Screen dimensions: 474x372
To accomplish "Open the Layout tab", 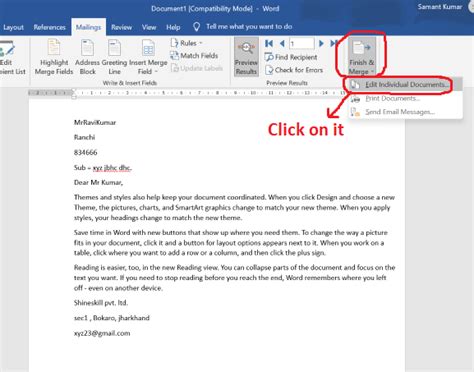I will [x=13, y=27].
